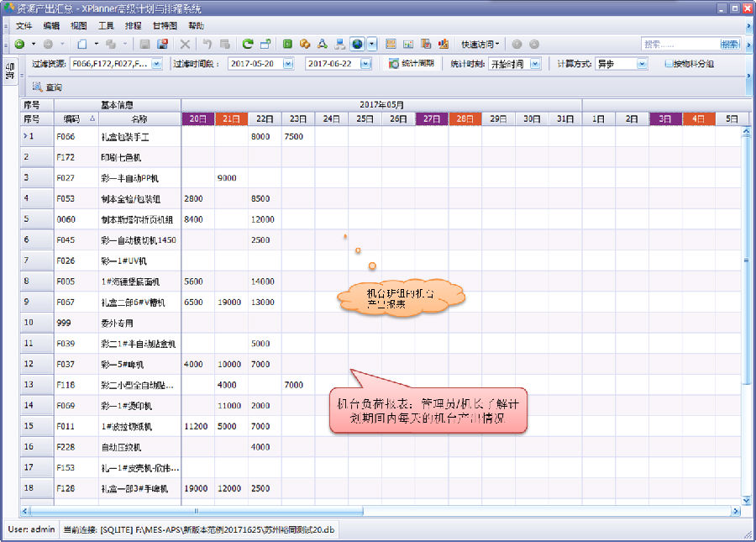Click the 搜索 search button
756x542 pixels.
[x=729, y=44]
